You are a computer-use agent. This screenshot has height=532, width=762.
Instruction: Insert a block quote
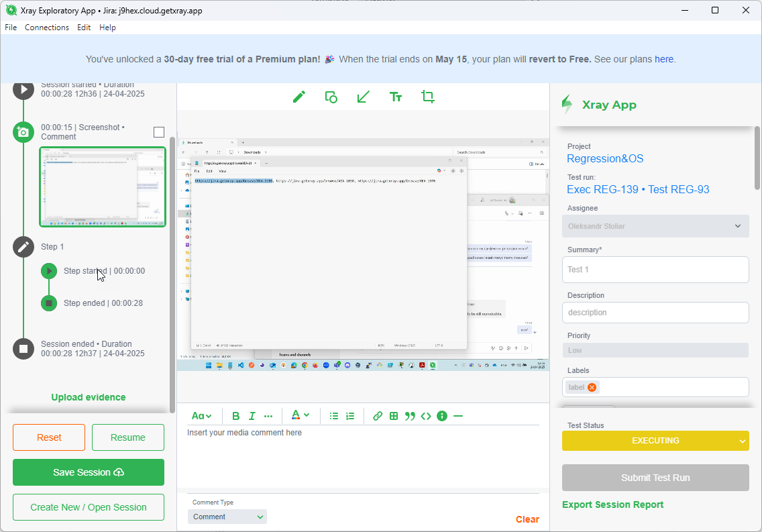410,416
